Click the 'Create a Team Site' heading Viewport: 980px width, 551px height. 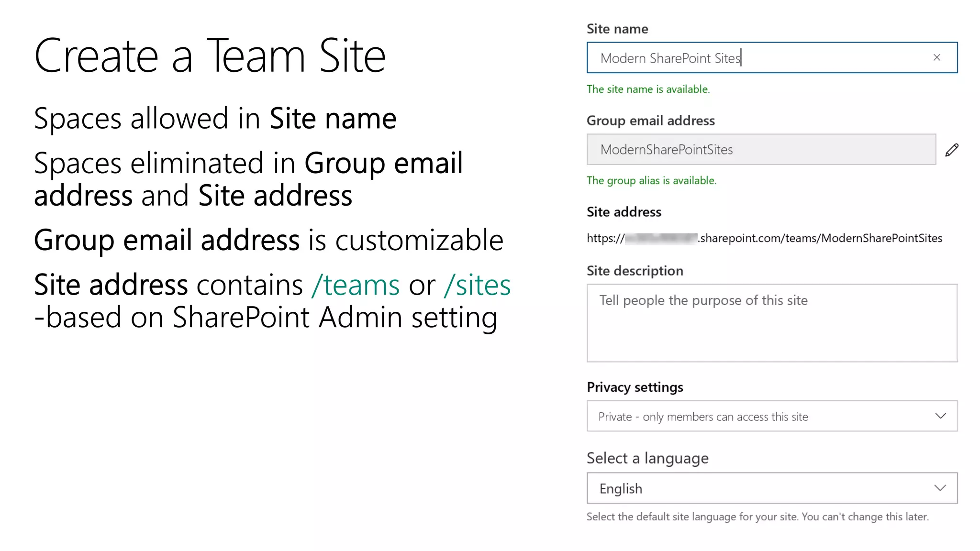[210, 56]
